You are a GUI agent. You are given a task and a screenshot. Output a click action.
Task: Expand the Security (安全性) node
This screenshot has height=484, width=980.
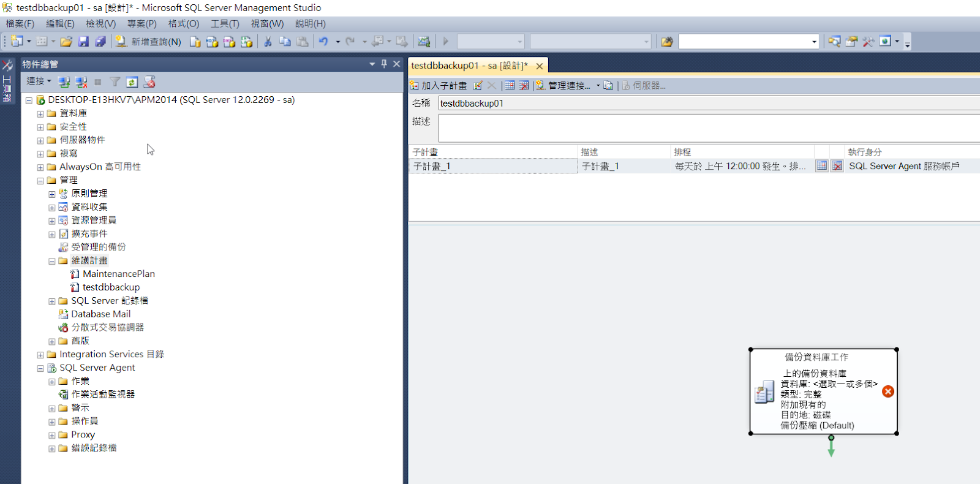pos(40,127)
